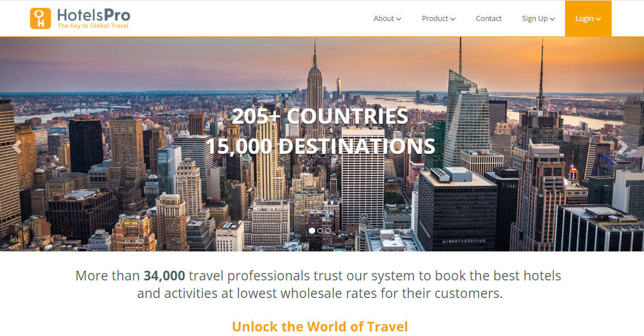
Task: Advance the carousel with the right arrow
Action: click(x=624, y=146)
